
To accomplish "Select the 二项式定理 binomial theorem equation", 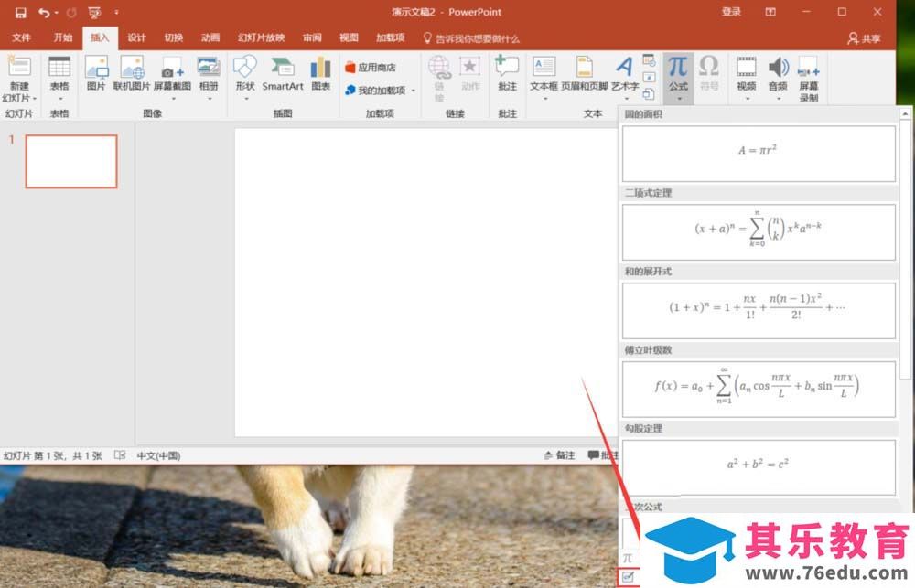I will pyautogui.click(x=759, y=232).
